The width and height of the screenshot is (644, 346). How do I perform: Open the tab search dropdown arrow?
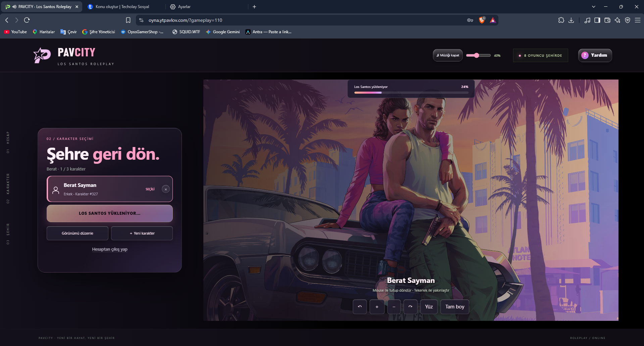click(x=594, y=7)
